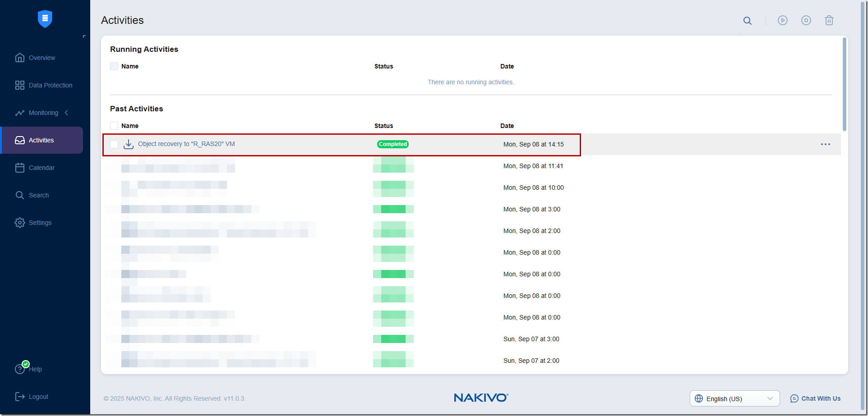Click Logout in the sidebar
This screenshot has height=416, width=868.
click(x=38, y=397)
